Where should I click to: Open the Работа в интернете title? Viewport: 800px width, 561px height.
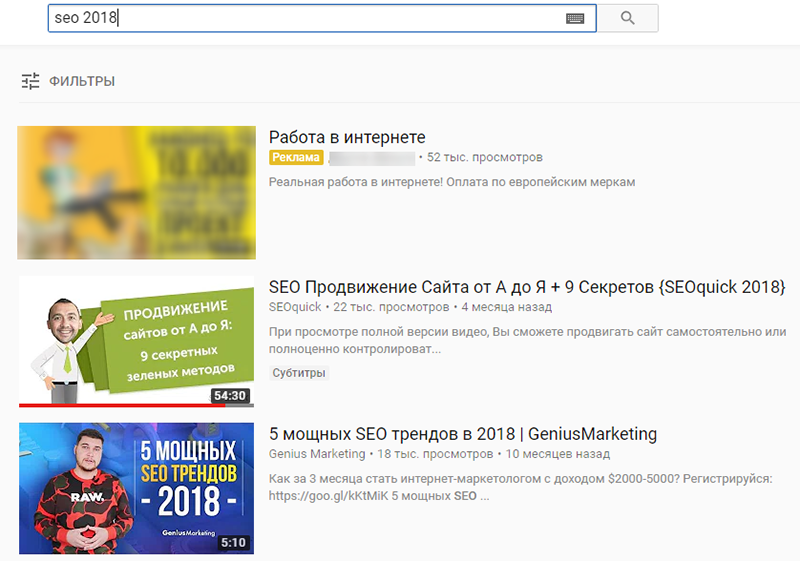point(347,137)
